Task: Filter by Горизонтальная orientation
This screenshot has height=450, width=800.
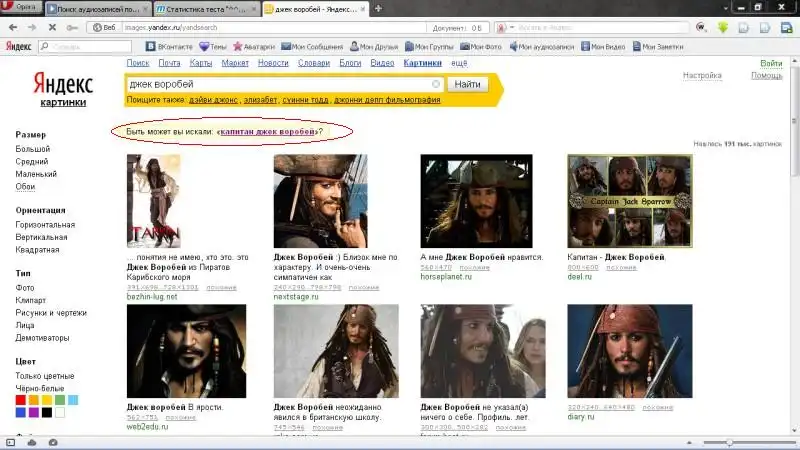Action: (x=46, y=225)
